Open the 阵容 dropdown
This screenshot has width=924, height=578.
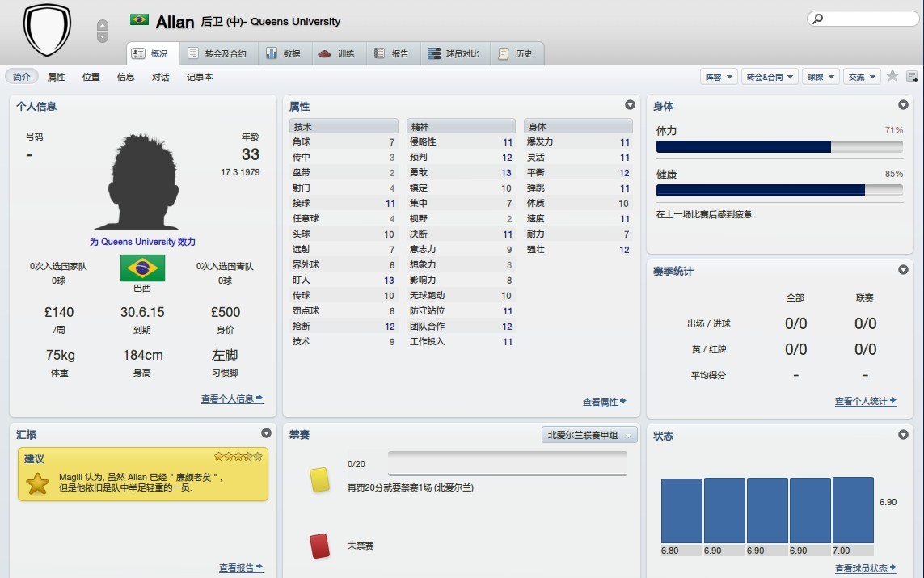tap(719, 77)
